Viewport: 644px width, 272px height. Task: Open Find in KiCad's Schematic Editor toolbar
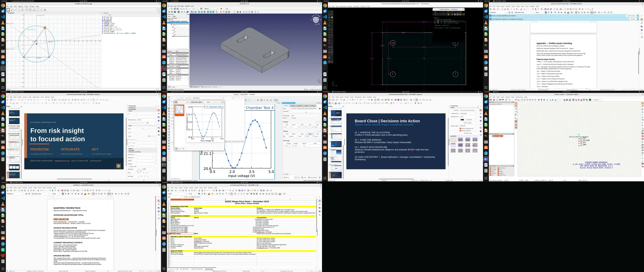click(x=516, y=100)
